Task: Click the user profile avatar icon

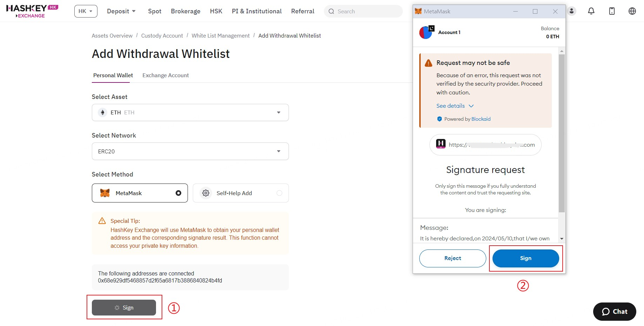Action: click(571, 11)
